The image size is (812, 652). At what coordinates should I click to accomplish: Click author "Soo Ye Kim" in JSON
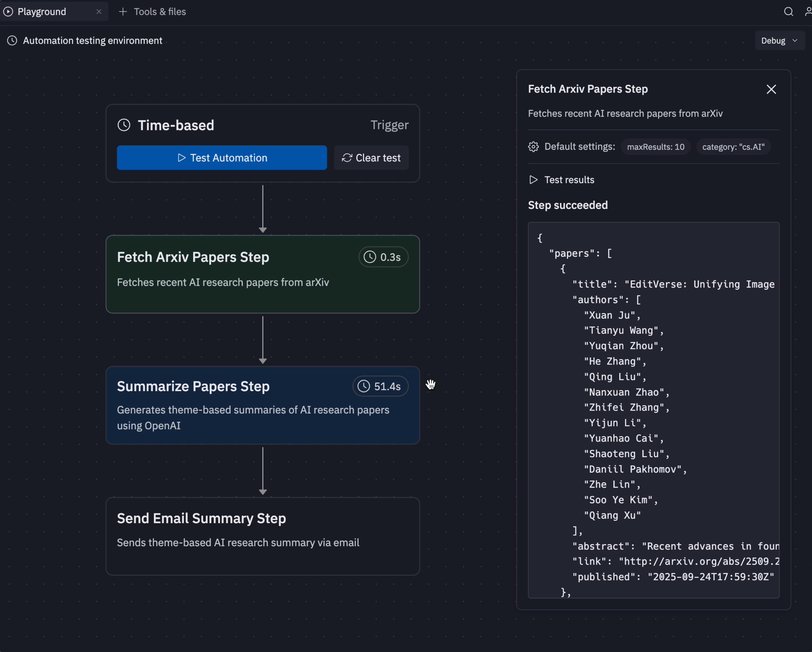(x=621, y=500)
